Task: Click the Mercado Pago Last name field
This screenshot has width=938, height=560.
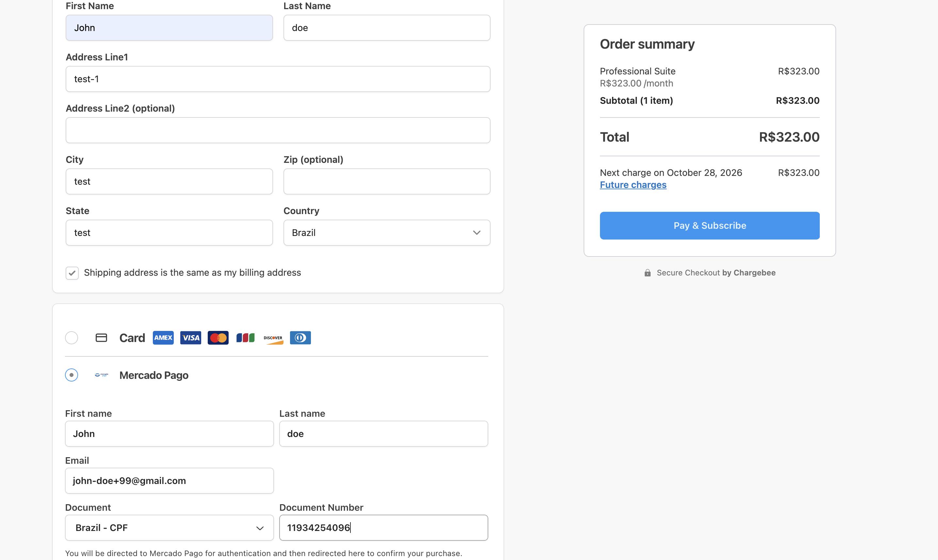Action: point(384,434)
